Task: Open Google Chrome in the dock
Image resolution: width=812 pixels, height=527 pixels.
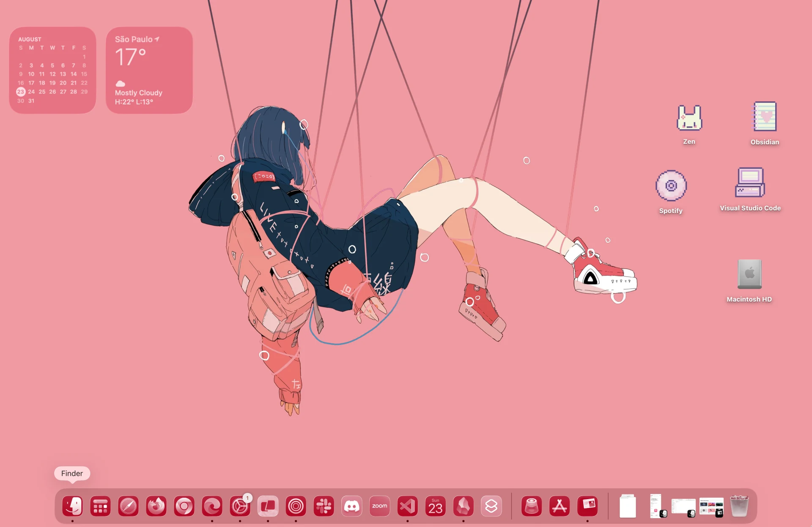Action: click(x=184, y=506)
